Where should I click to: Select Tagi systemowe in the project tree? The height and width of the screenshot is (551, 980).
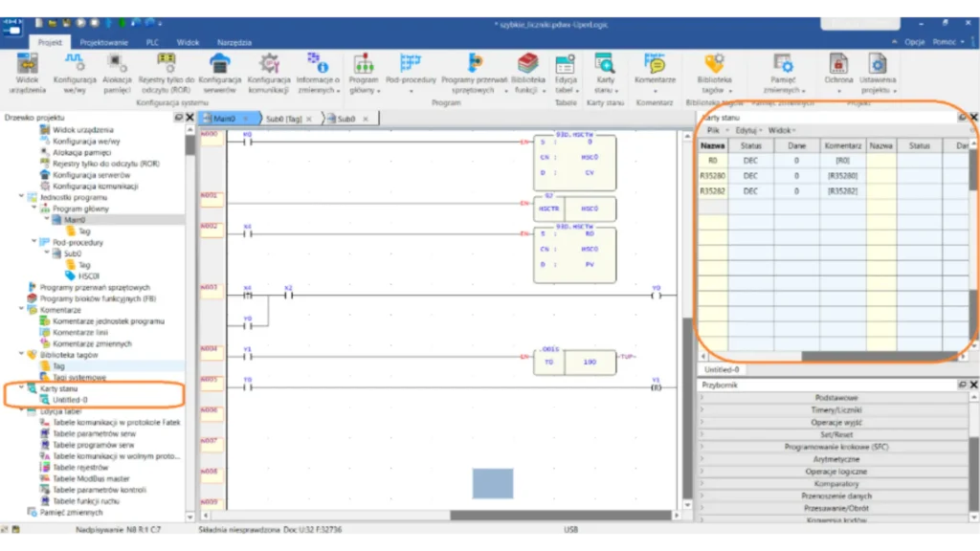click(x=79, y=377)
